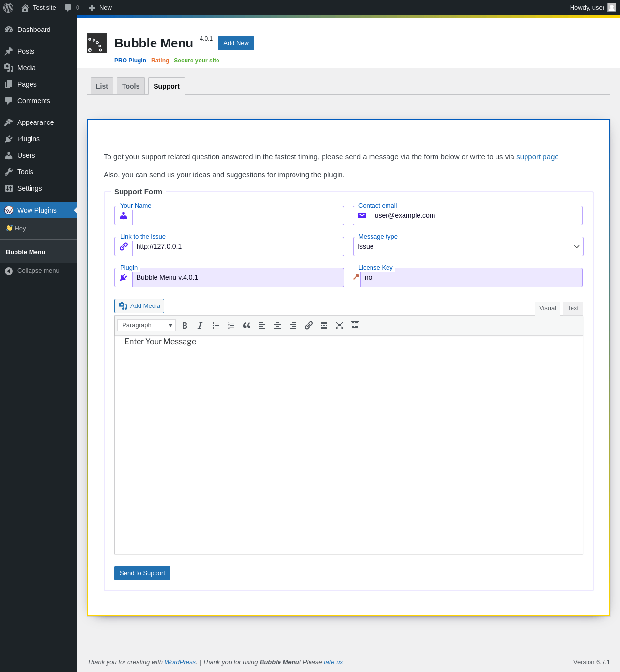Screen dimensions: 620x672
Task: Open the Rating link
Action: pos(160,61)
